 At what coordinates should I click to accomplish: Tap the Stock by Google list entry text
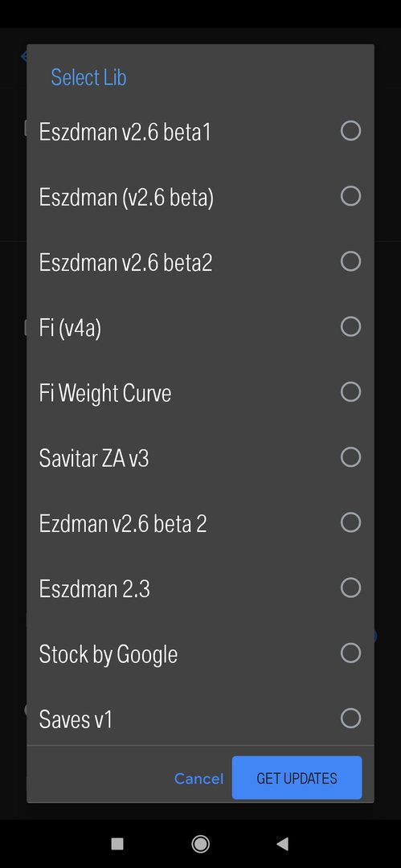(108, 655)
